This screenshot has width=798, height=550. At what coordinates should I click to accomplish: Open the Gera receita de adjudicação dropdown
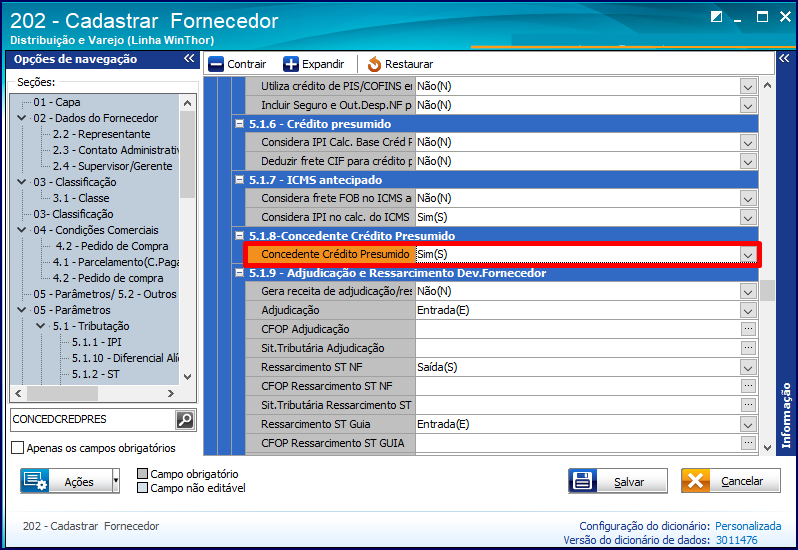tap(748, 292)
